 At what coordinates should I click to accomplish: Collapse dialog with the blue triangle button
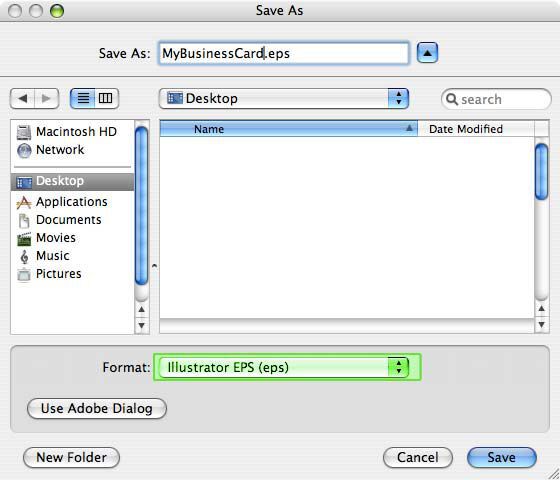coord(427,53)
